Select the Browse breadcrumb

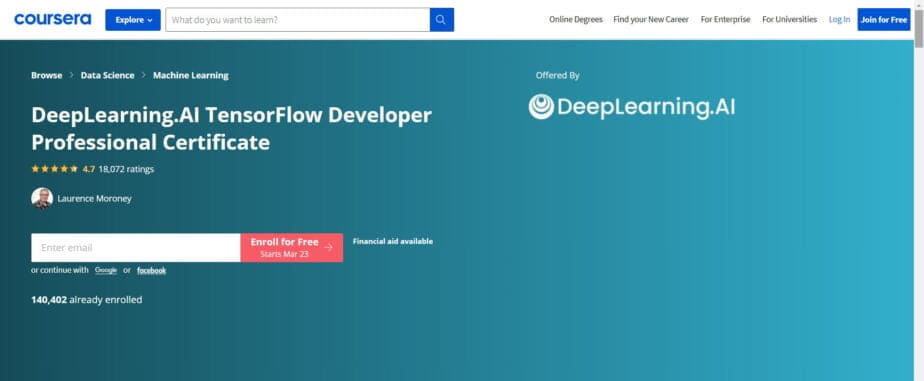point(47,75)
